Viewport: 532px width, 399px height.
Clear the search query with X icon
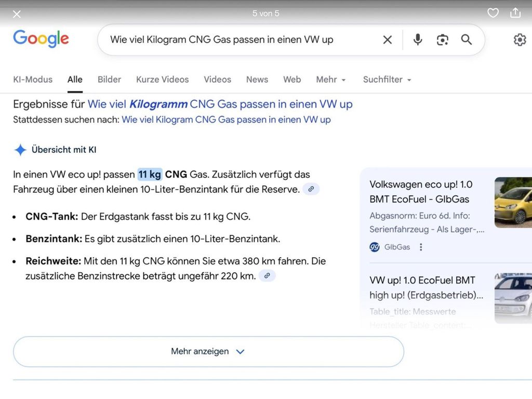tap(388, 40)
